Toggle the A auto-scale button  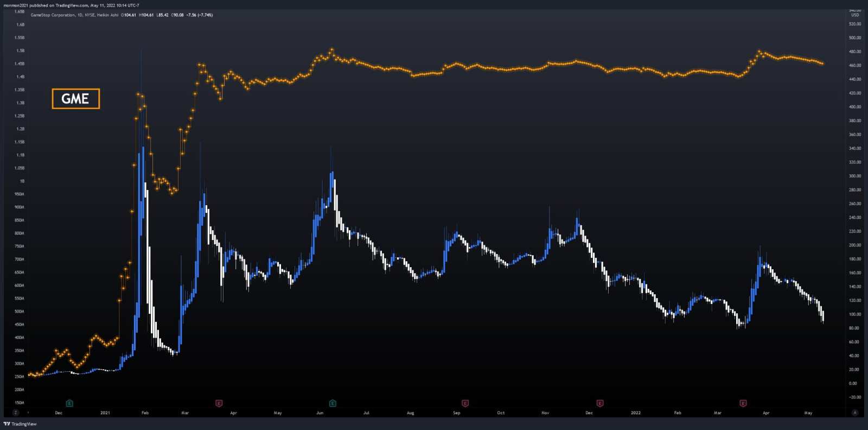(855, 413)
